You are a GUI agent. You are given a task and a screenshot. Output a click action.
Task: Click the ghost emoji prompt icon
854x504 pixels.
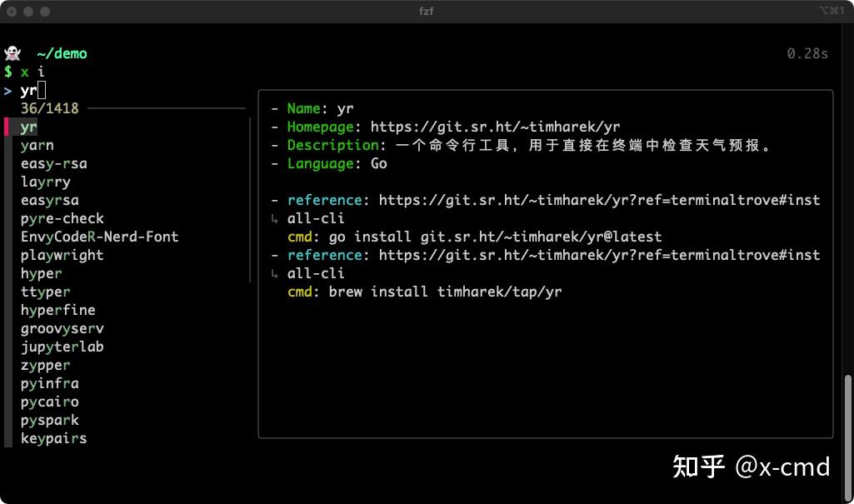(x=12, y=52)
